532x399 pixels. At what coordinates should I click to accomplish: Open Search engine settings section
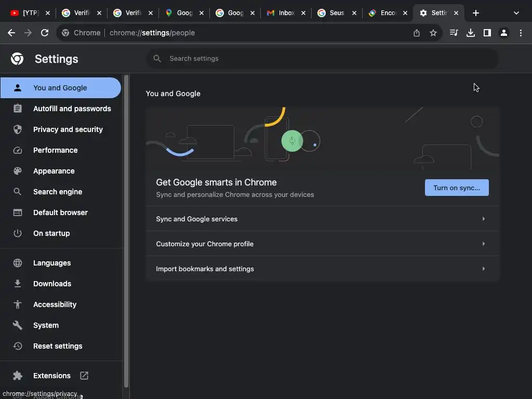click(60, 192)
